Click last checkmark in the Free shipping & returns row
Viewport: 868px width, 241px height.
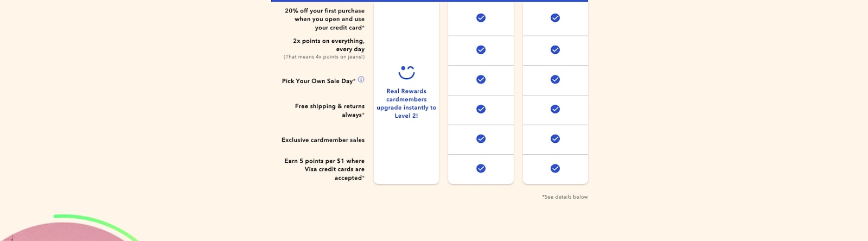[555, 109]
